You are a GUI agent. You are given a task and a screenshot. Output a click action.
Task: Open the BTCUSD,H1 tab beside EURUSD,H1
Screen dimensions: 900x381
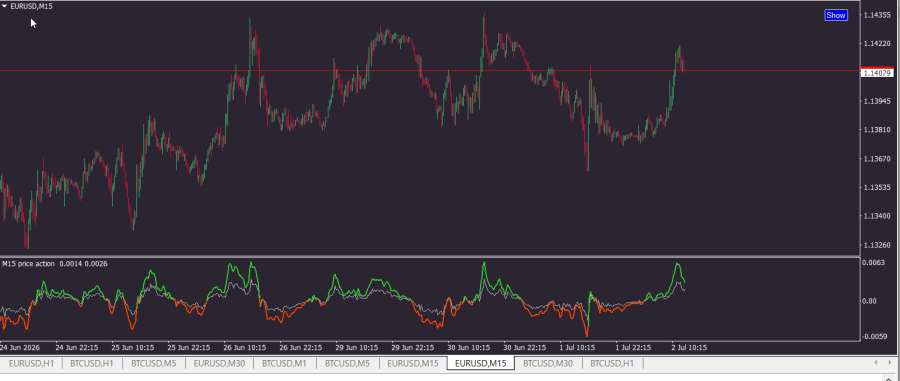pos(92,363)
